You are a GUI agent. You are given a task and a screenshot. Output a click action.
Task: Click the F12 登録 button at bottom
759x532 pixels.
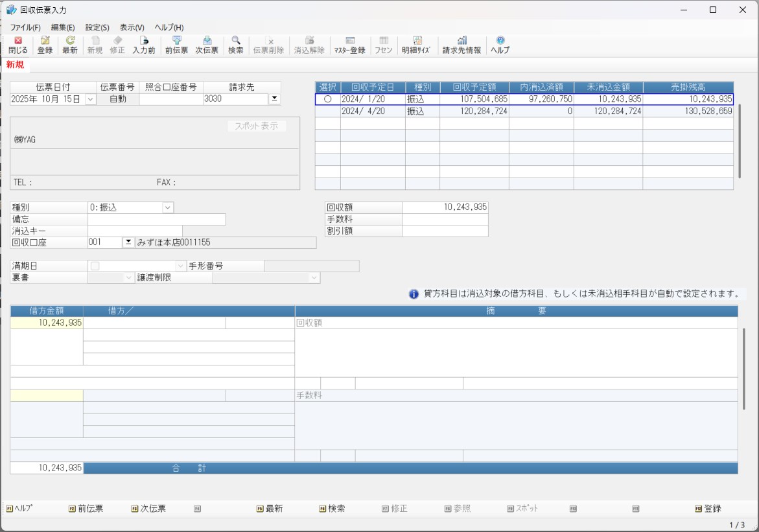[708, 509]
